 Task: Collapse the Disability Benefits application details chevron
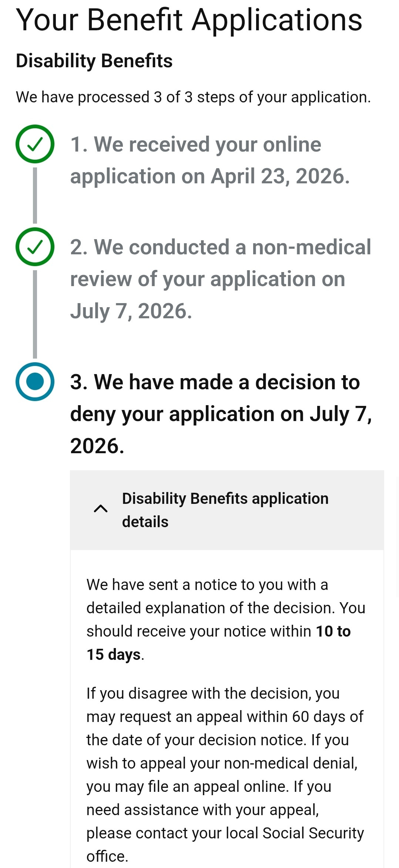pyautogui.click(x=101, y=509)
